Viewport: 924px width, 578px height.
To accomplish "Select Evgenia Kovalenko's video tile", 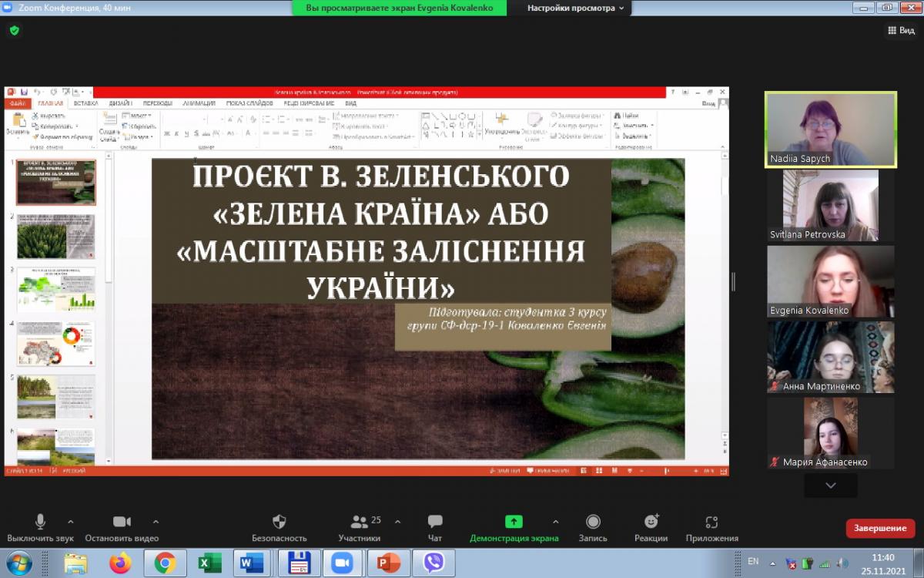I will click(830, 281).
